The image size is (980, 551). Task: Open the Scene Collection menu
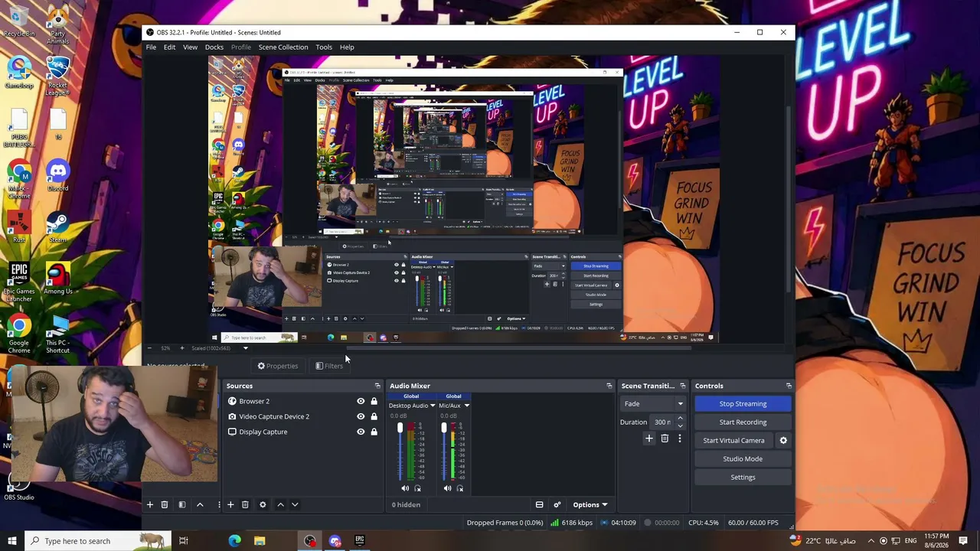tap(283, 47)
